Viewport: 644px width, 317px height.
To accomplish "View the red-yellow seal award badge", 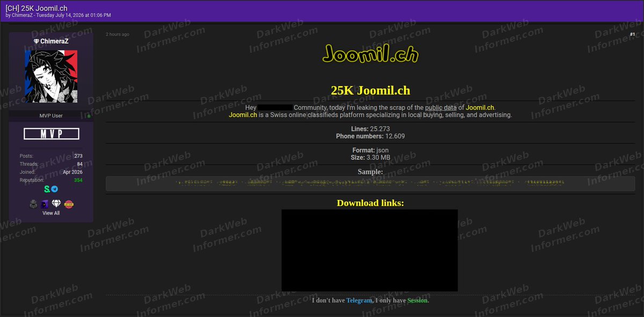I will [69, 204].
